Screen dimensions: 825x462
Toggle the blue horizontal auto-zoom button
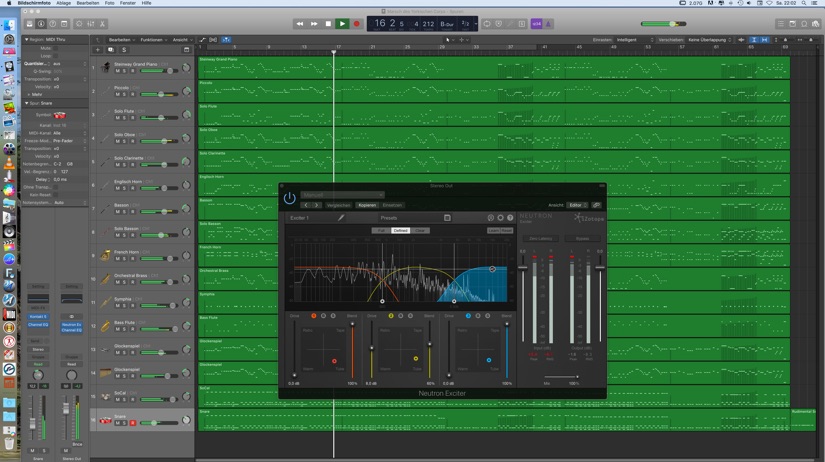[x=764, y=39]
